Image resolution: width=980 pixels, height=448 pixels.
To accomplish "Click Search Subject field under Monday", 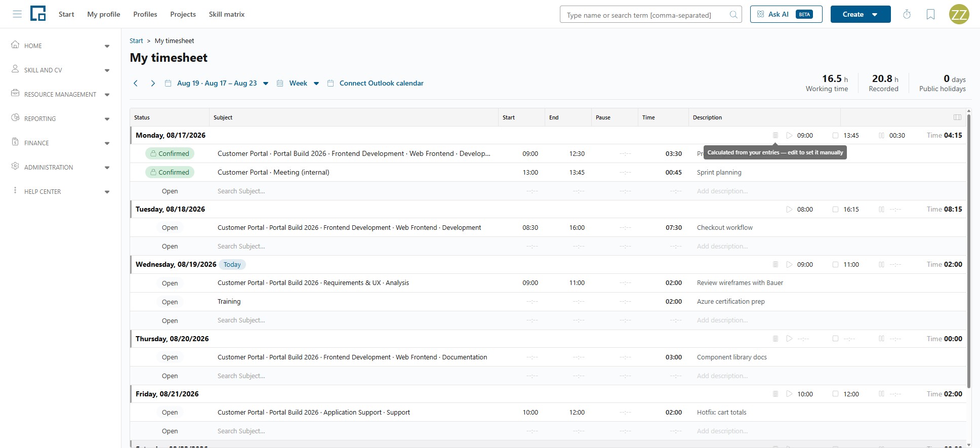I will [354, 191].
